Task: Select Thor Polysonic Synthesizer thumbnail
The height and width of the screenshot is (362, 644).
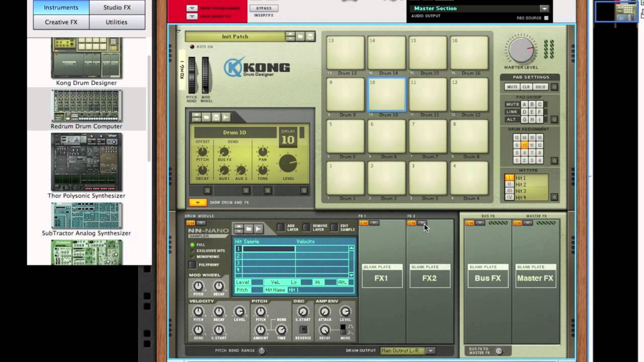Action: point(87,162)
